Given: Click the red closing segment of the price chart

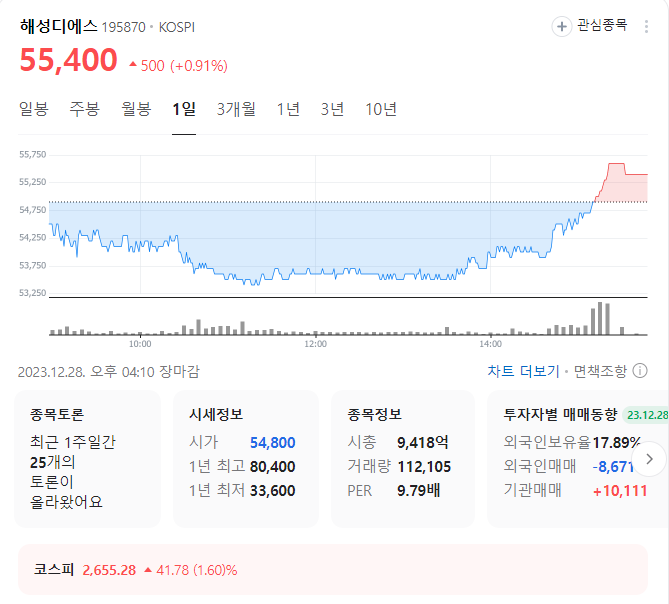Looking at the screenshot, I should [623, 183].
